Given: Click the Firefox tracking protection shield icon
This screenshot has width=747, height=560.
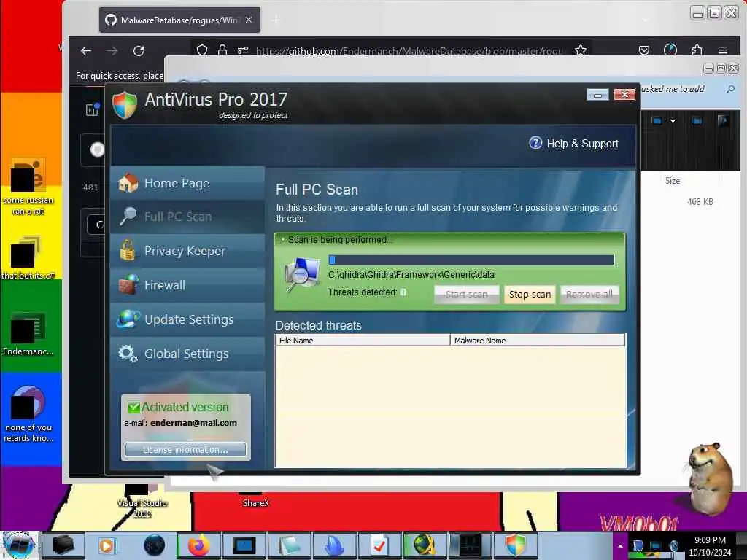Looking at the screenshot, I should click(202, 50).
